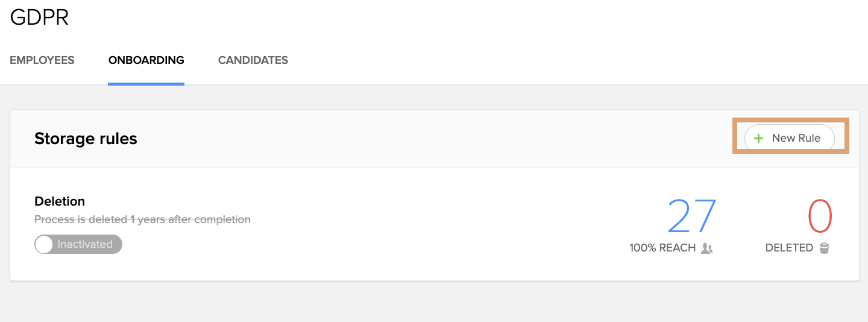Click the people icon beside 100% REACH
Screen dimensions: 868x322
(x=707, y=248)
